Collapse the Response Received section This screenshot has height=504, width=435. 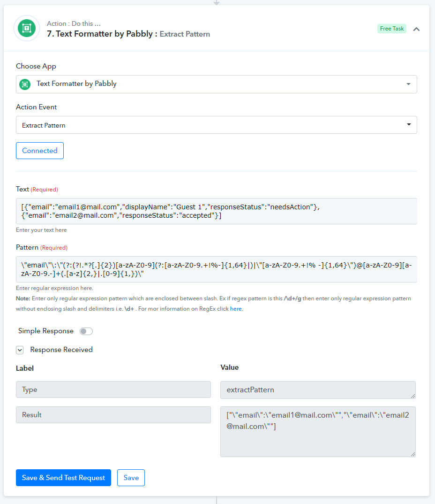click(20, 350)
